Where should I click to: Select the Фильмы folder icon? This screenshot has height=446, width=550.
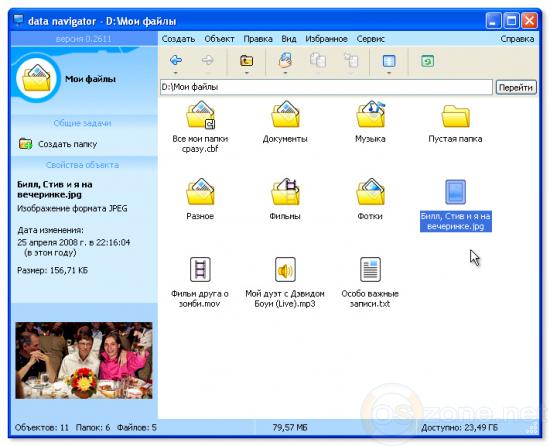point(285,192)
